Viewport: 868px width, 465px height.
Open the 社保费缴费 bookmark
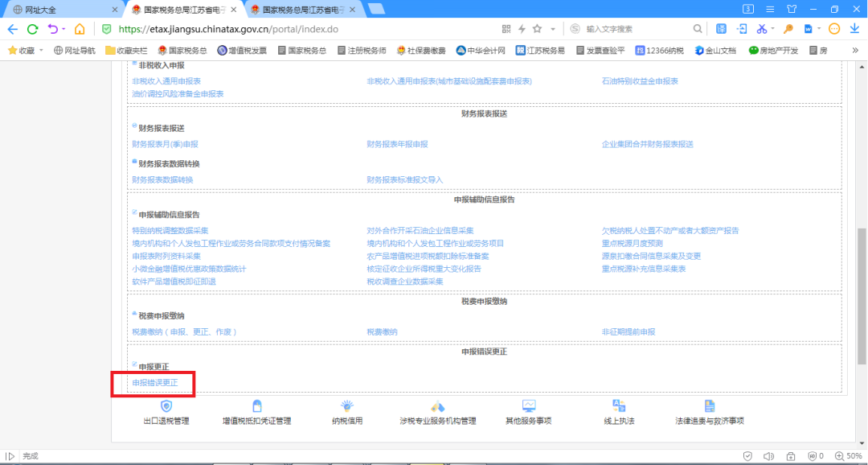(421, 51)
